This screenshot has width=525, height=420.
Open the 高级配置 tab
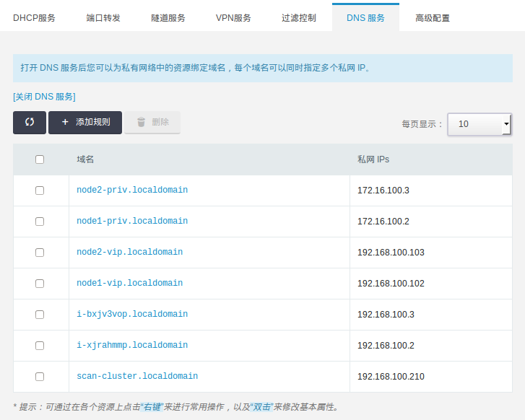[x=433, y=17]
